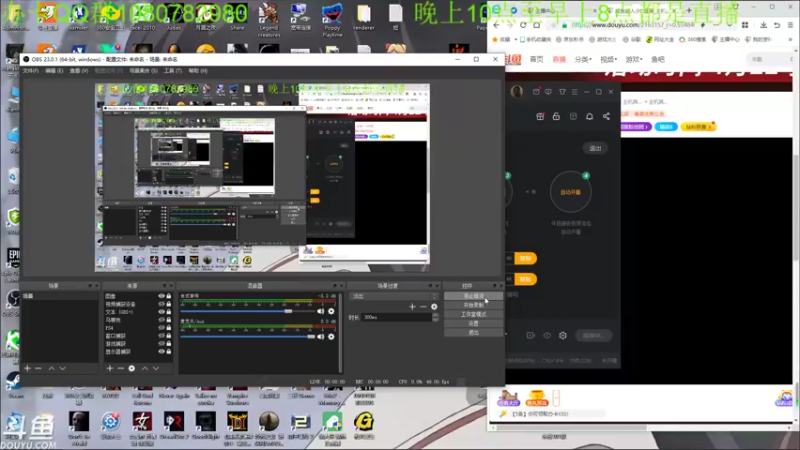Screen dimensions: 800x450
Task: Open mail icon in Douyu companion title bar
Action: (536, 92)
